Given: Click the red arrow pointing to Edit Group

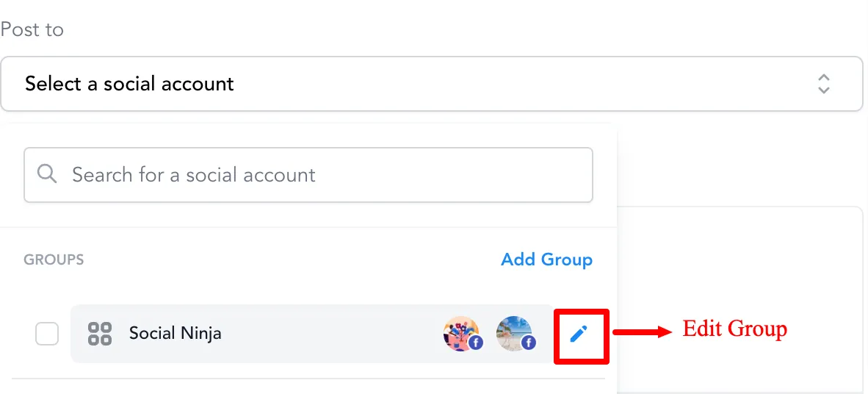Looking at the screenshot, I should coord(641,332).
